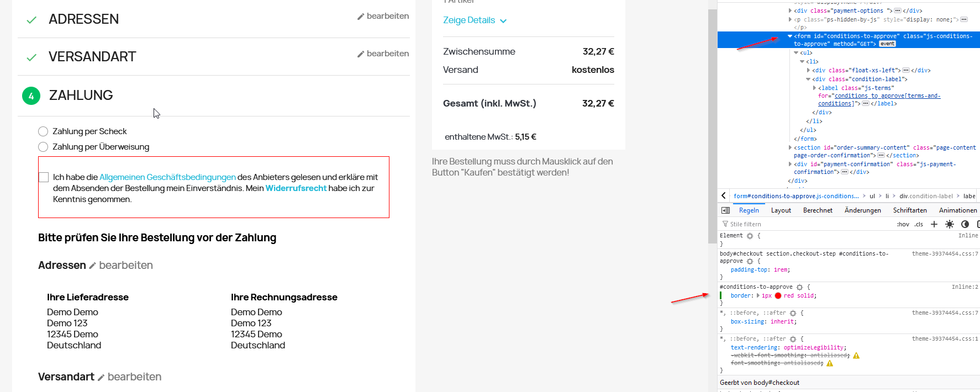The width and height of the screenshot is (980, 392).
Task: Open Allgemeinen Geschäftsbedingungen link
Action: [x=167, y=177]
